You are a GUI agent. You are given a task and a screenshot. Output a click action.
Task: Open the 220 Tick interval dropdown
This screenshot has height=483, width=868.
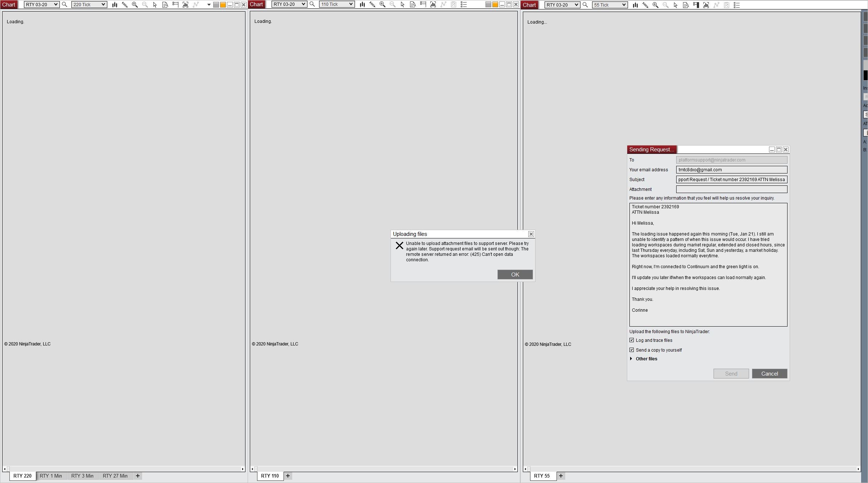(x=89, y=5)
